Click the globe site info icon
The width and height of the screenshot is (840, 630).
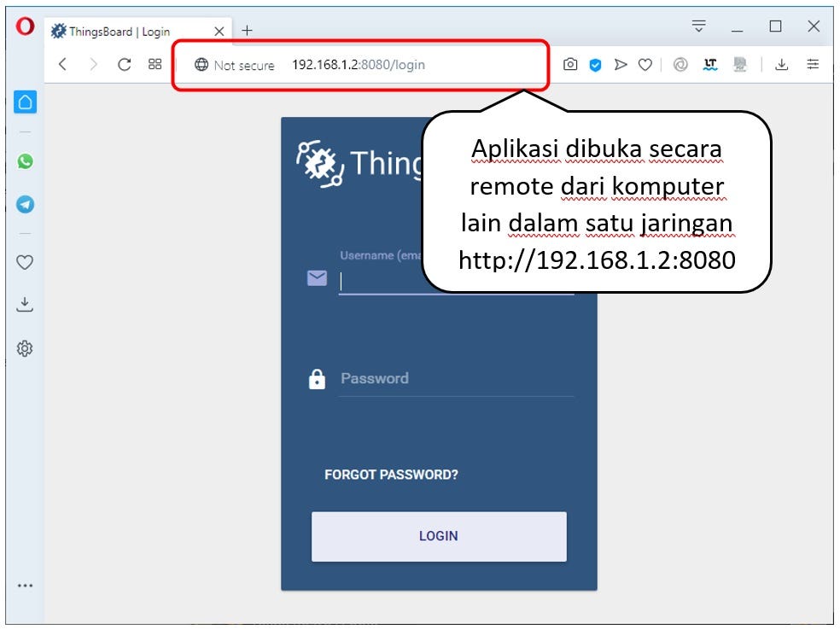(x=201, y=65)
